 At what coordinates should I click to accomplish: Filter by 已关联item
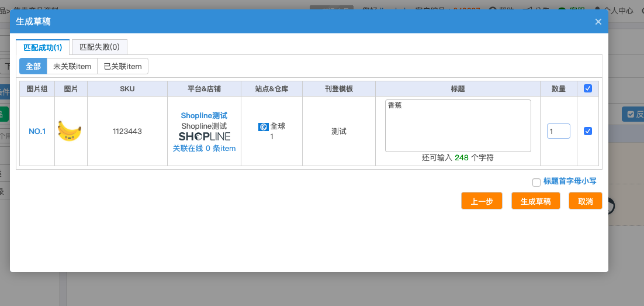tap(123, 66)
